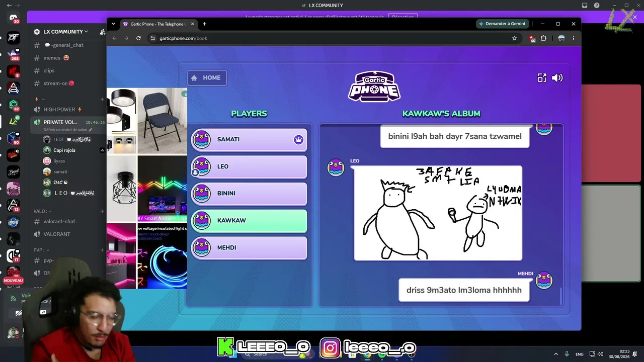Viewport: 644px width, 362px height.
Task: Go forward in Chrome browser
Action: click(x=126, y=38)
